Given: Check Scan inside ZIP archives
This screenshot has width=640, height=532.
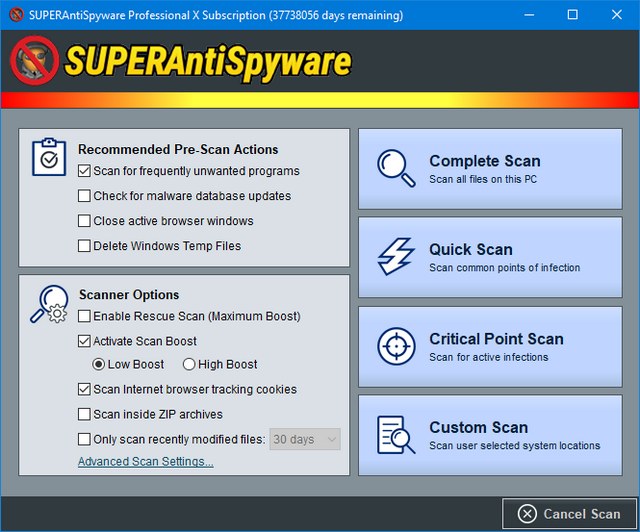Looking at the screenshot, I should tap(85, 414).
